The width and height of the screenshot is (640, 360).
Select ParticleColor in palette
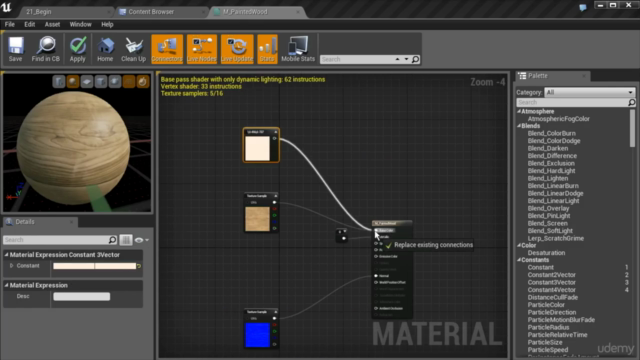[546, 305]
